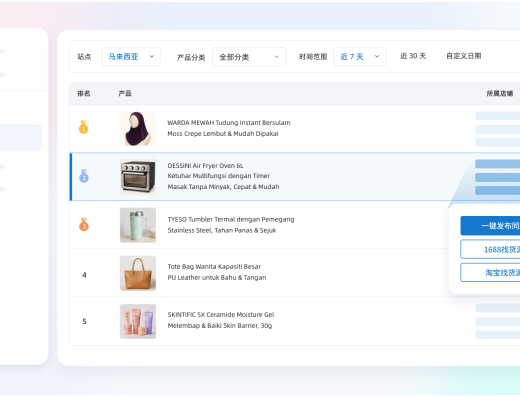Click the 时间范围 filter label

(x=313, y=57)
